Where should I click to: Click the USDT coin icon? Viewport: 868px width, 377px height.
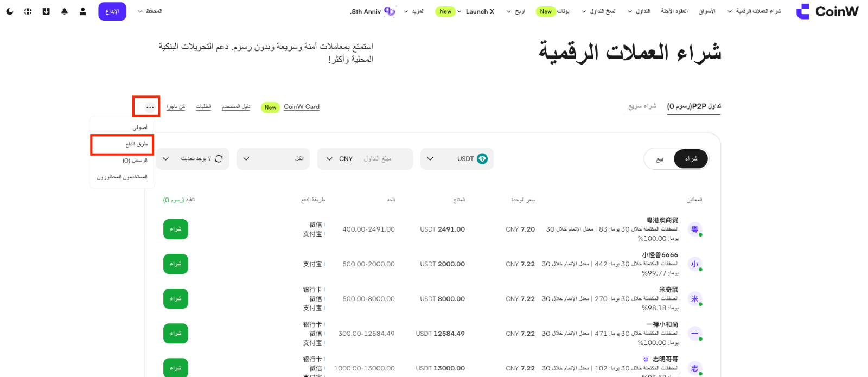482,159
